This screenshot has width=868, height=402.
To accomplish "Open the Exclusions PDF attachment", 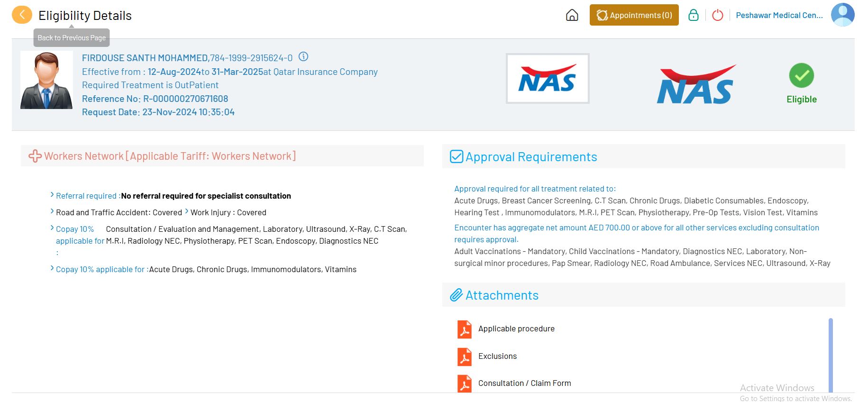I will click(x=497, y=356).
